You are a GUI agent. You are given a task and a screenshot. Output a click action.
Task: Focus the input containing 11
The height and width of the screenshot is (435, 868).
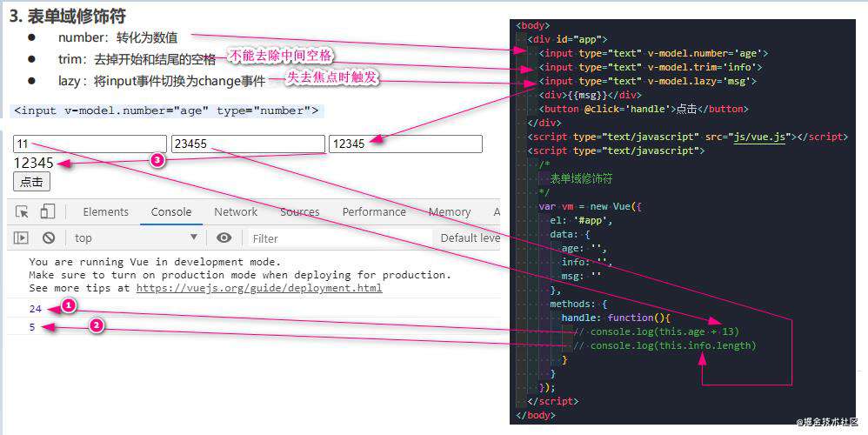pyautogui.click(x=90, y=144)
